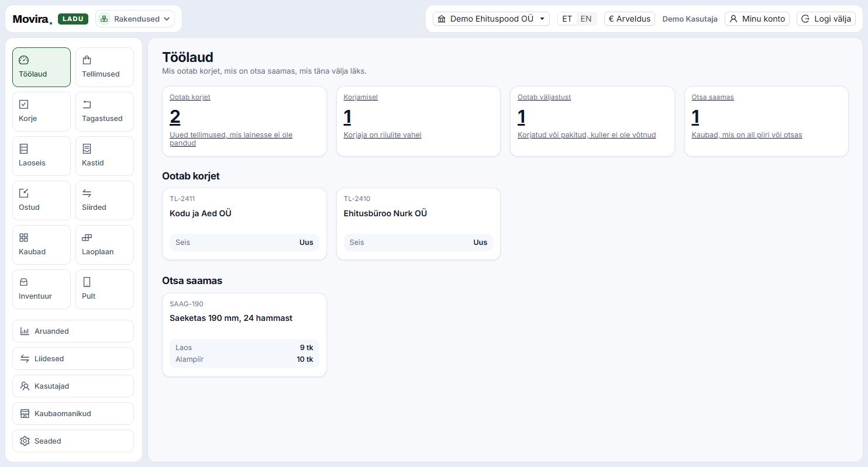Switch language to EN
Screen dimensions: 868x467
(x=586, y=19)
